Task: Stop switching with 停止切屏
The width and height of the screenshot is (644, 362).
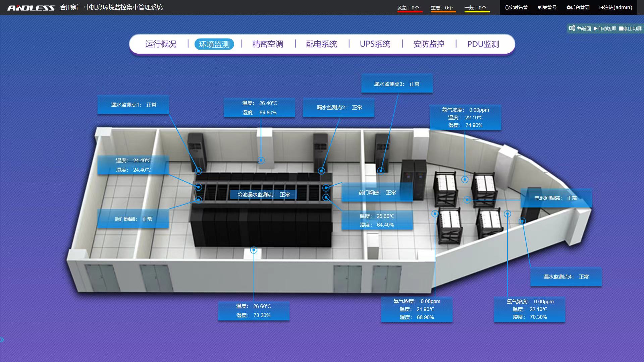Action: click(630, 28)
